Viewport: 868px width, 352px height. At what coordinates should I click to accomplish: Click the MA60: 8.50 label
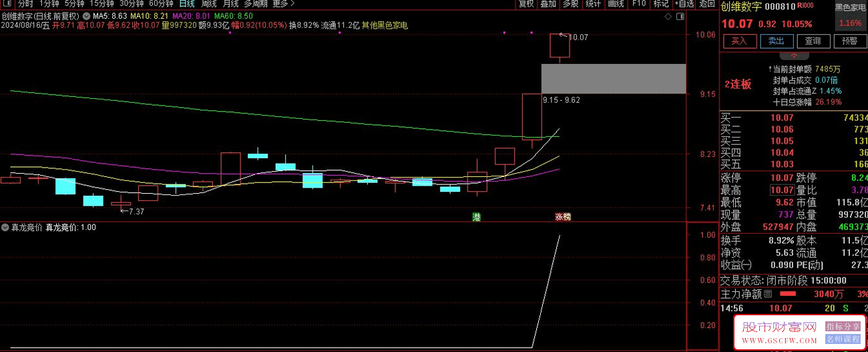click(x=234, y=15)
